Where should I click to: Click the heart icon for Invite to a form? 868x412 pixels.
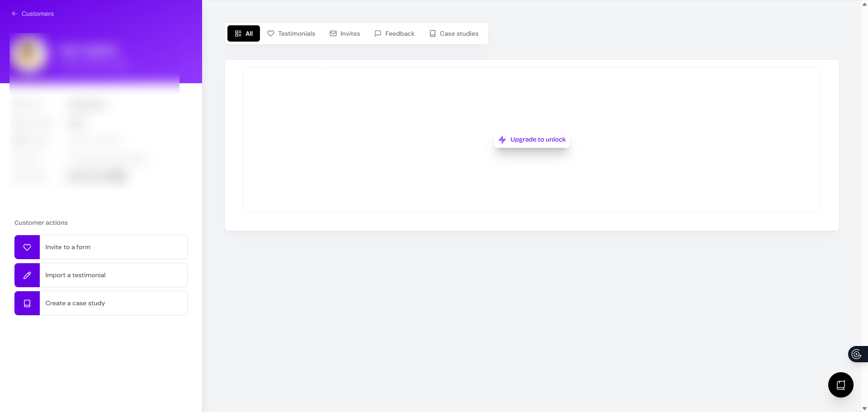click(x=27, y=247)
